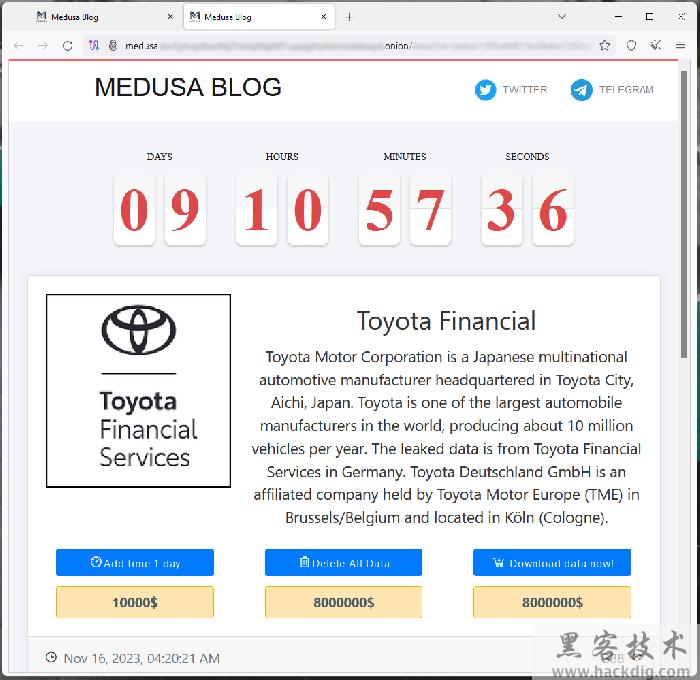Click the address bar URL field
The image size is (700, 680).
(348, 46)
